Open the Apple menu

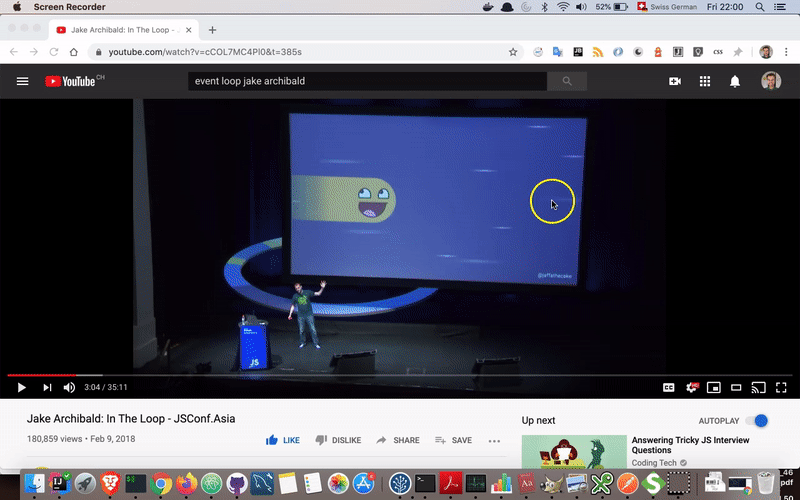[x=17, y=7]
